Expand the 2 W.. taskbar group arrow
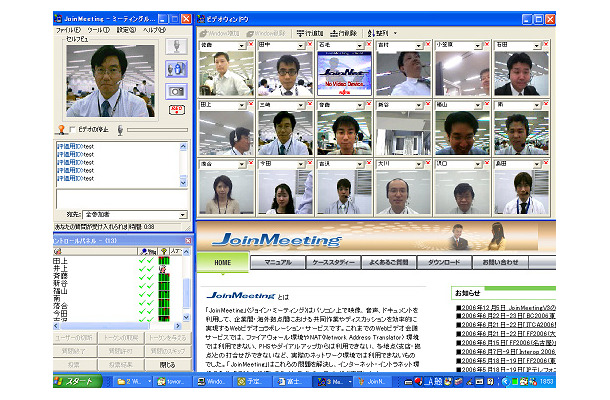This screenshot has height=400, width=610. (x=149, y=382)
